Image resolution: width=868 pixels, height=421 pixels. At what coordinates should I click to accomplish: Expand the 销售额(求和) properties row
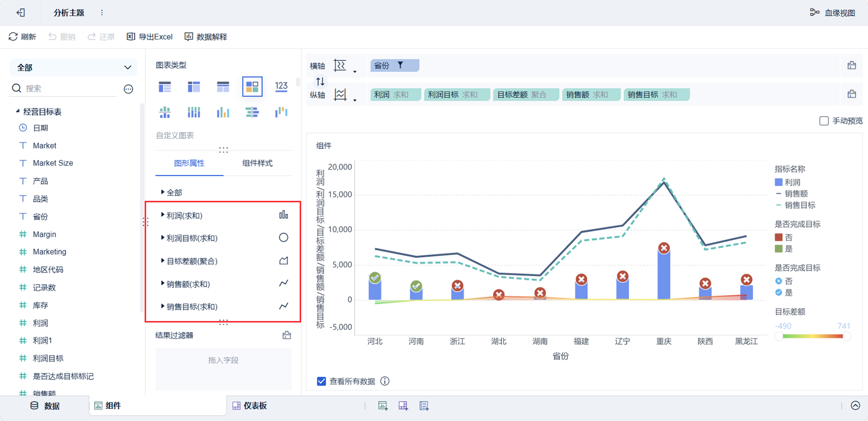pos(163,284)
